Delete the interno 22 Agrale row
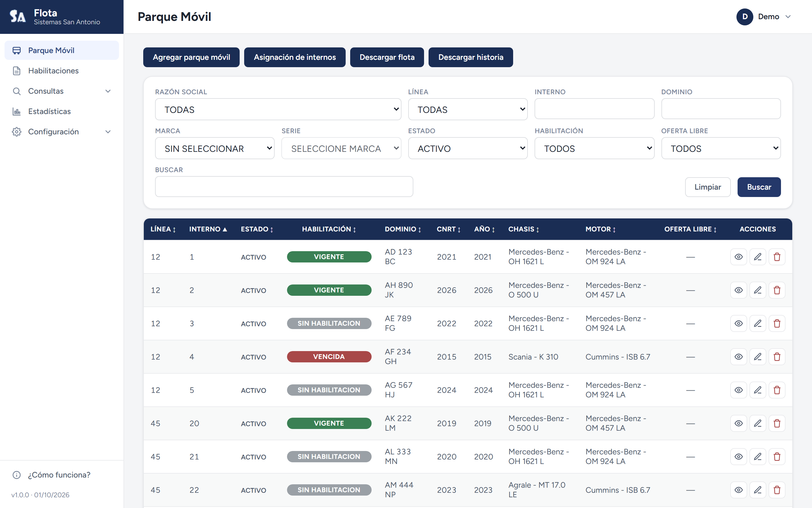Screen dimensions: 812x508 (776, 490)
